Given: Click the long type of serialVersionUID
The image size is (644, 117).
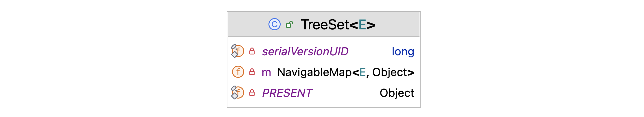Looking at the screenshot, I should tap(403, 52).
